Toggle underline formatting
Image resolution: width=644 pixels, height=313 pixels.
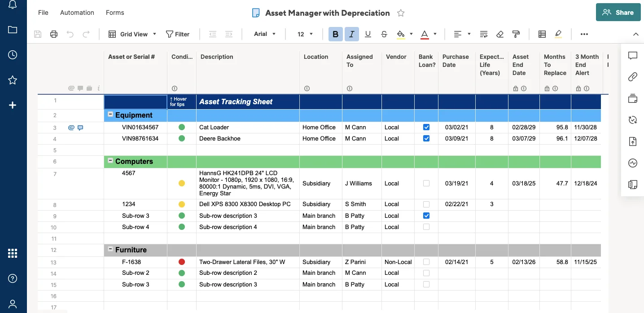368,34
